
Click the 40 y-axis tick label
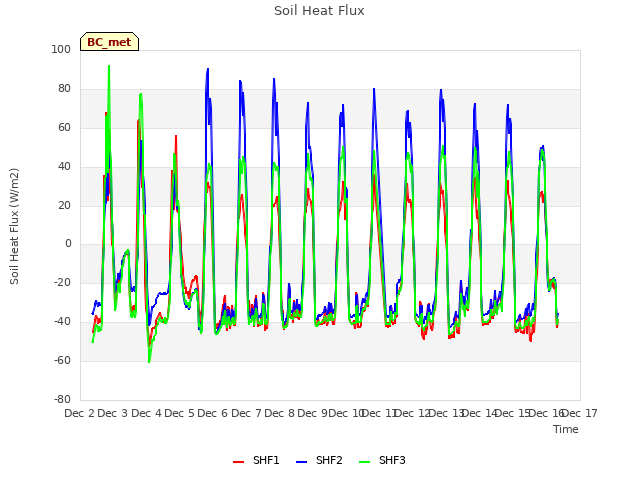[64, 166]
